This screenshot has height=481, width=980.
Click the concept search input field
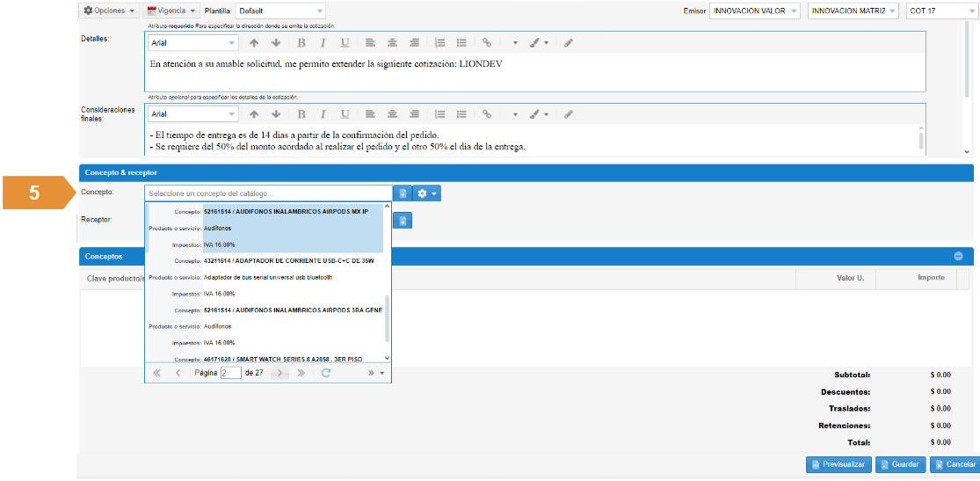tap(268, 193)
